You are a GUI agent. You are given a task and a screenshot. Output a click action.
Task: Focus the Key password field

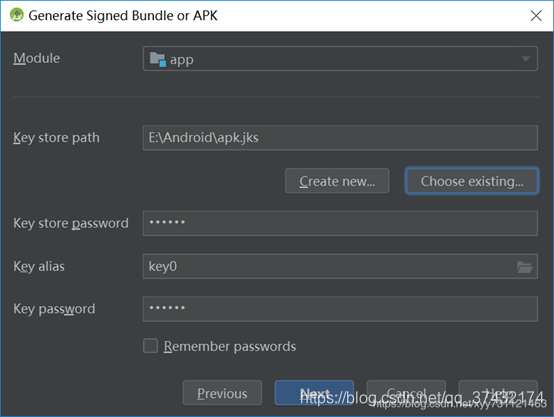[x=340, y=309]
